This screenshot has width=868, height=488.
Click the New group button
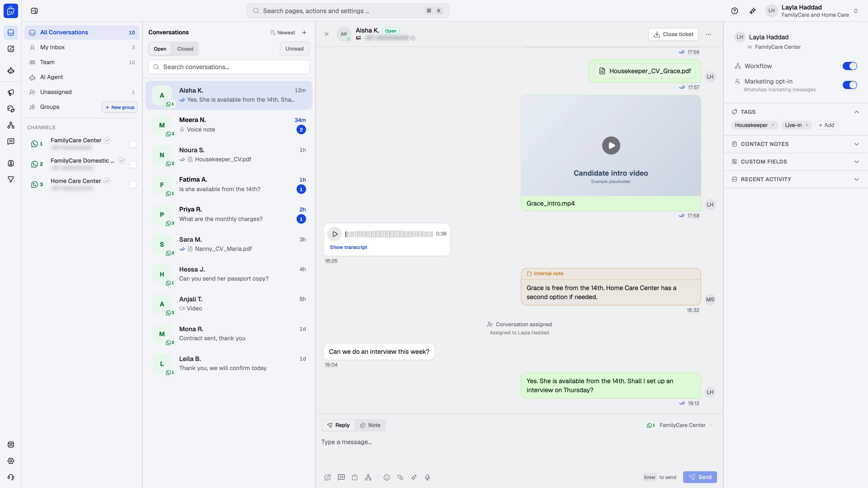[x=120, y=107]
